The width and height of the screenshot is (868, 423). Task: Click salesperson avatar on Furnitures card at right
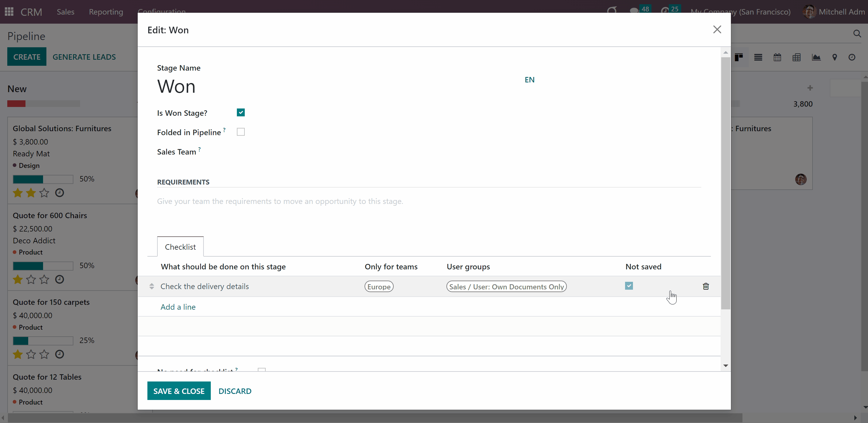click(801, 179)
